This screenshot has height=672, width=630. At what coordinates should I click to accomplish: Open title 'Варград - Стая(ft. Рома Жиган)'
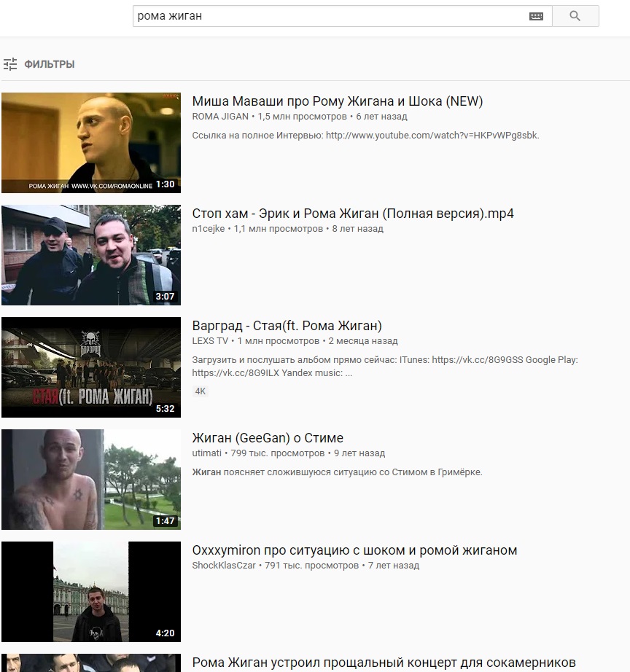[287, 326]
